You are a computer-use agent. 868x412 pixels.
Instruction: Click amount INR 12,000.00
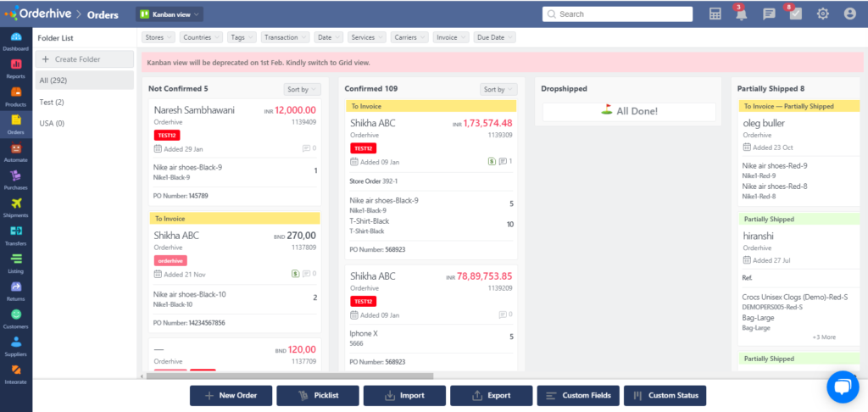point(290,111)
